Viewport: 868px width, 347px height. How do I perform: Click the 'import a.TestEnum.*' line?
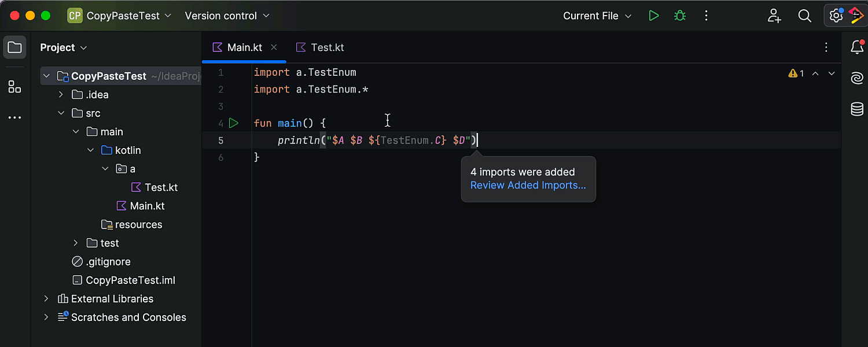(x=311, y=90)
